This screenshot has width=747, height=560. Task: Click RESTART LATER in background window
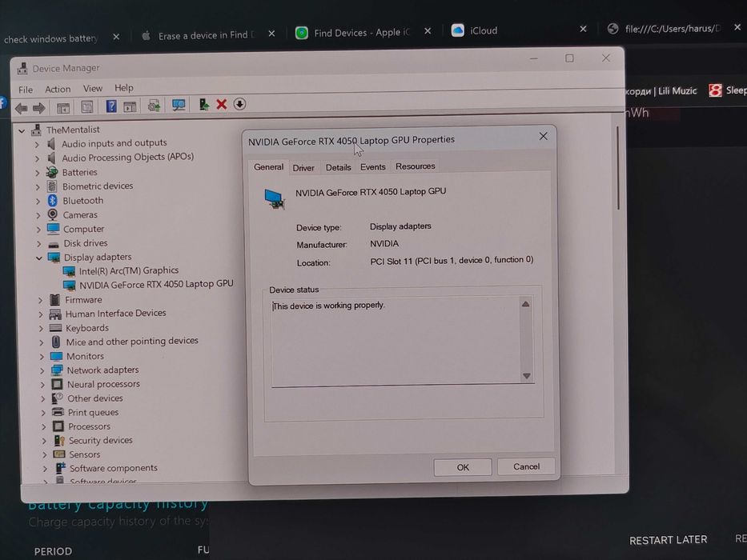click(x=668, y=540)
